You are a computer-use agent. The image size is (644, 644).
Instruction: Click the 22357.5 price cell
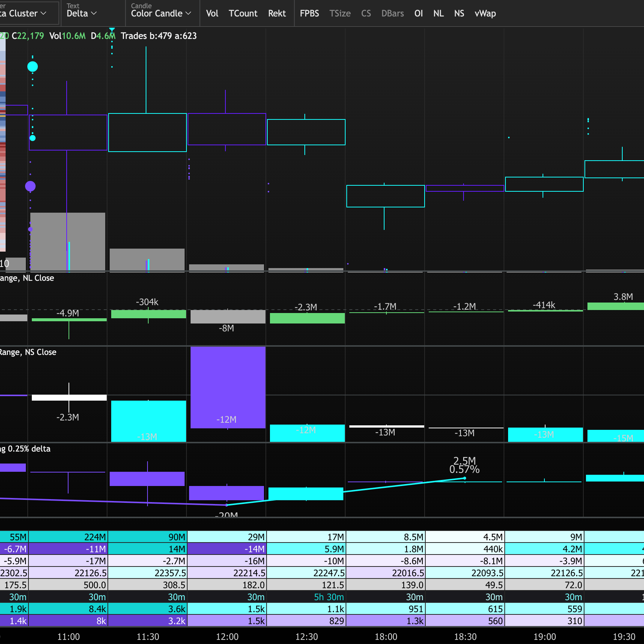click(x=147, y=573)
